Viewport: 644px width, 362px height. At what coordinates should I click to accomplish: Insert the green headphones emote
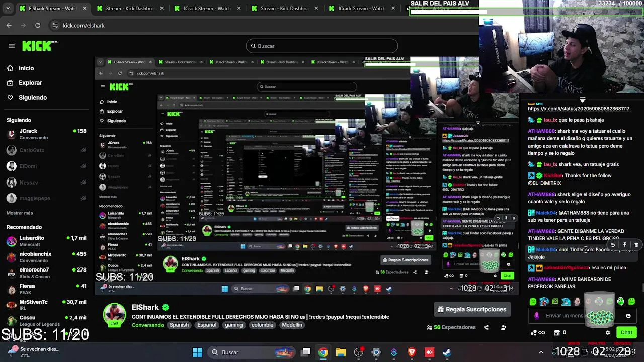point(620,301)
